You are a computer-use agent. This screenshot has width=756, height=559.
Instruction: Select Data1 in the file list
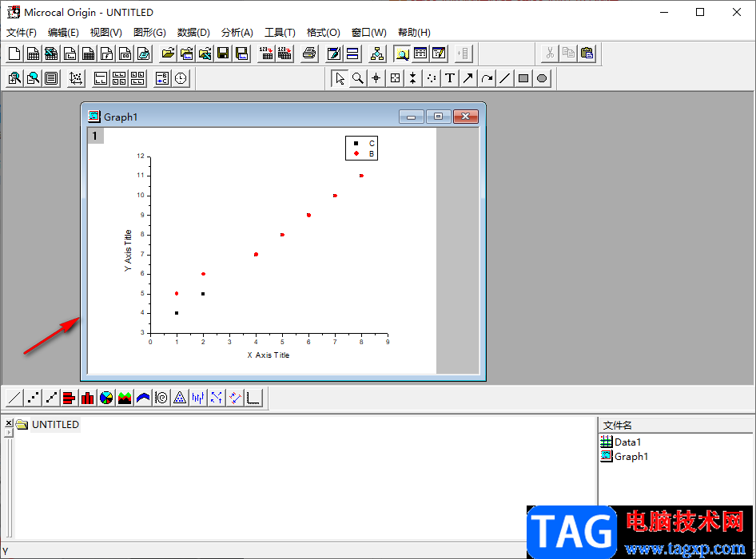point(627,442)
